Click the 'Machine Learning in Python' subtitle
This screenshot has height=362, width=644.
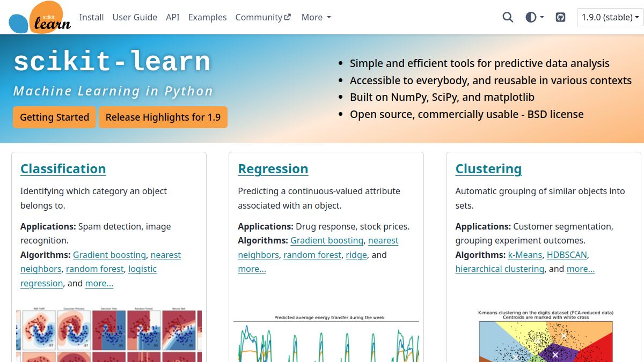click(x=113, y=91)
